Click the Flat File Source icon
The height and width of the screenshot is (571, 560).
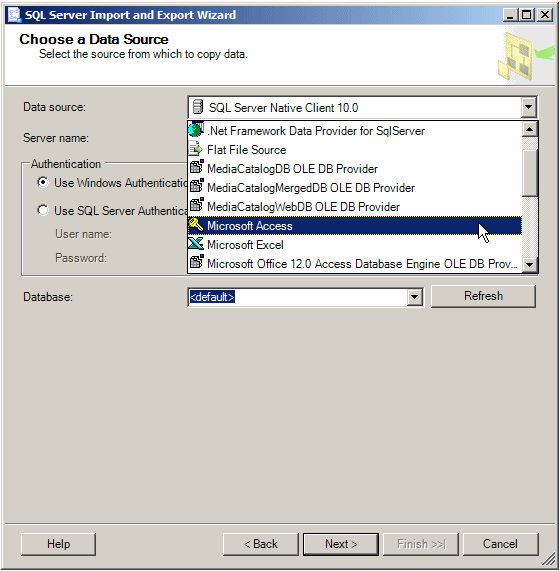196,149
